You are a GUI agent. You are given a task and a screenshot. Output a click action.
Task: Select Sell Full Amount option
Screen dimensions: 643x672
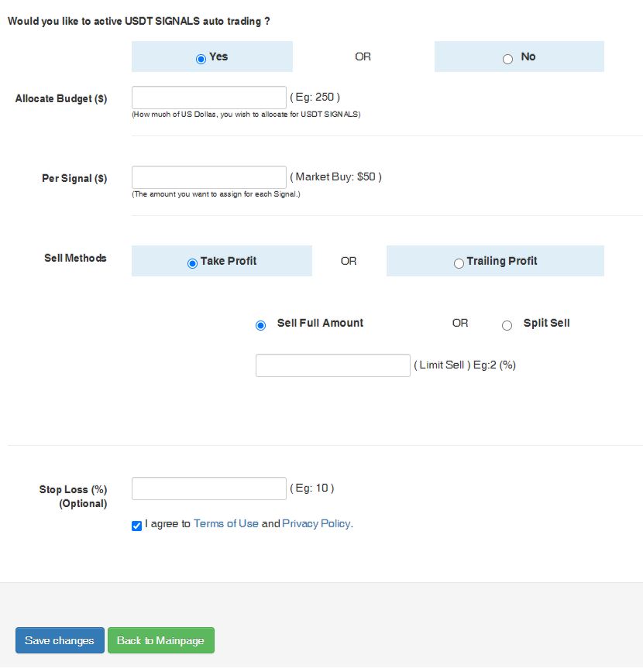point(260,325)
